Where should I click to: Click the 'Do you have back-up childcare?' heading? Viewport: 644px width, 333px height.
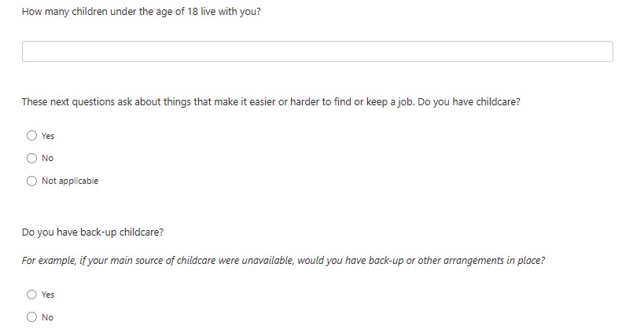[x=93, y=232]
